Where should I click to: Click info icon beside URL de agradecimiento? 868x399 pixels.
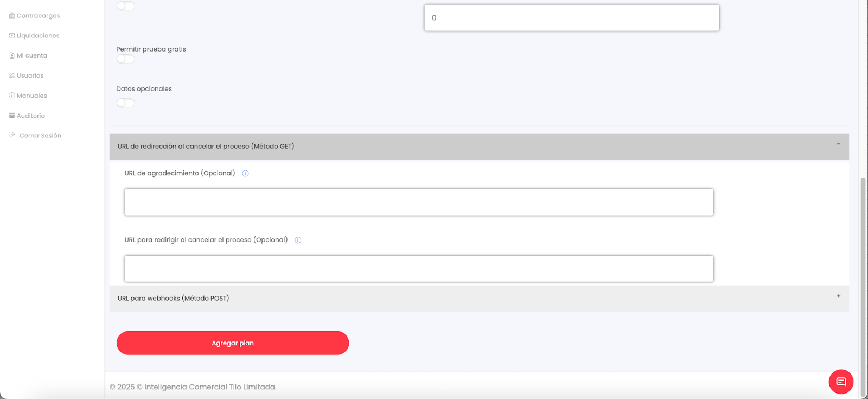click(x=245, y=174)
